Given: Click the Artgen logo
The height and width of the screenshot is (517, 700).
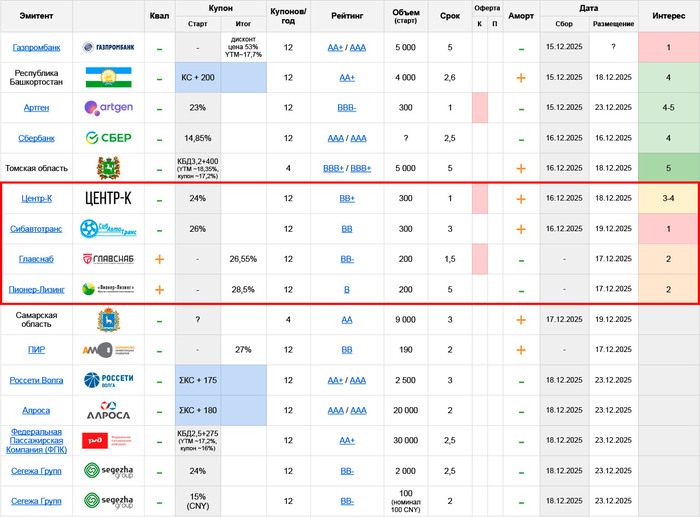Looking at the screenshot, I should [108, 108].
